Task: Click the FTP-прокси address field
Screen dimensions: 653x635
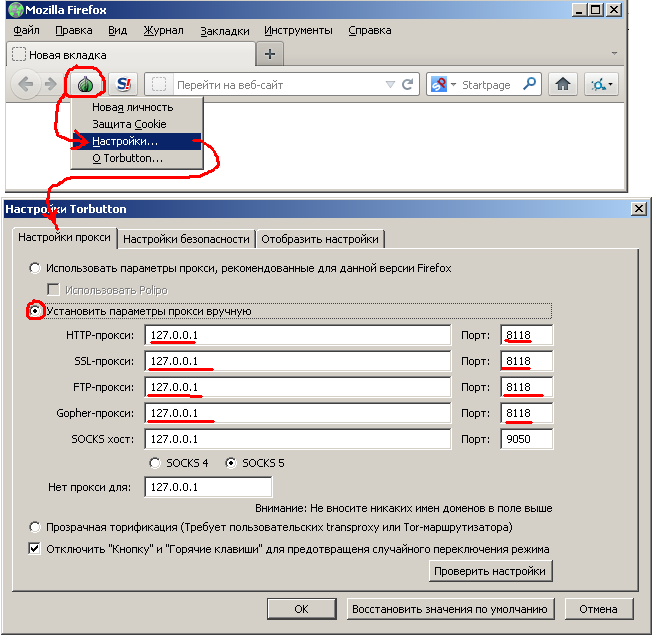Action: pos(298,387)
